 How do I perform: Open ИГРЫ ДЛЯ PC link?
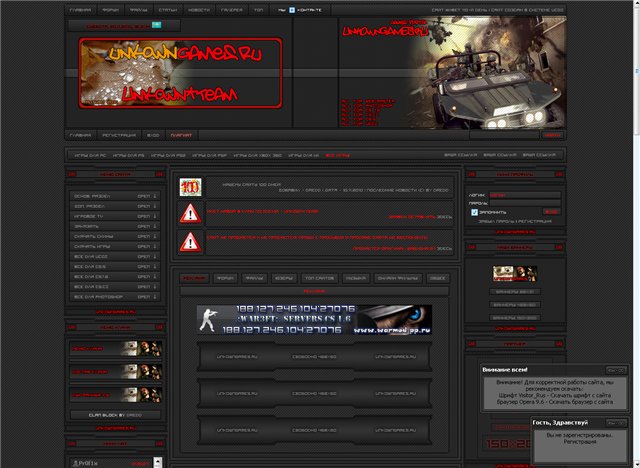90,155
